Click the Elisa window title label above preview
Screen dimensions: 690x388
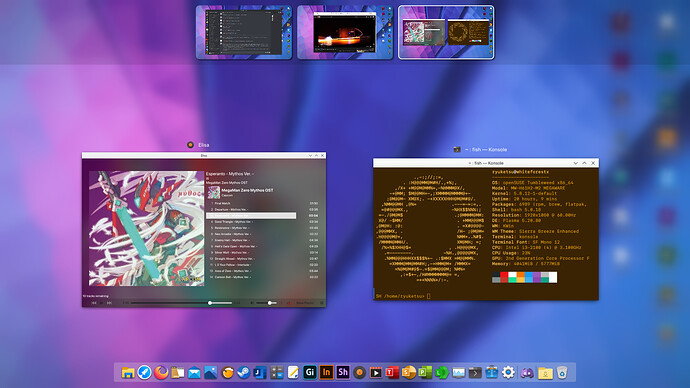pos(203,145)
